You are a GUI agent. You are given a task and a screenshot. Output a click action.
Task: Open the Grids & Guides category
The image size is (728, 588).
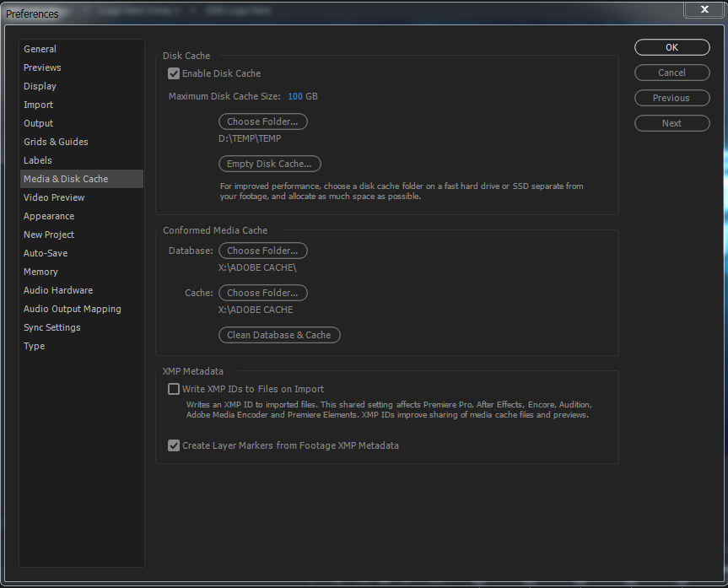56,142
